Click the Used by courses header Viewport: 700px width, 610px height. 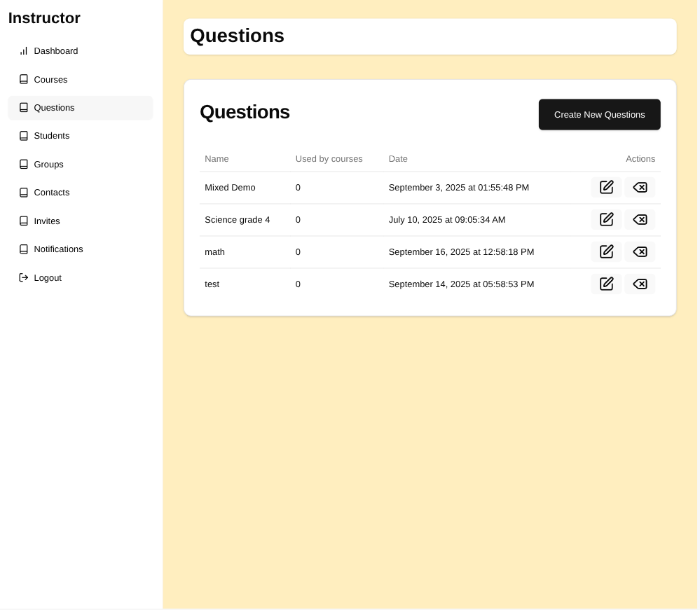click(x=330, y=159)
